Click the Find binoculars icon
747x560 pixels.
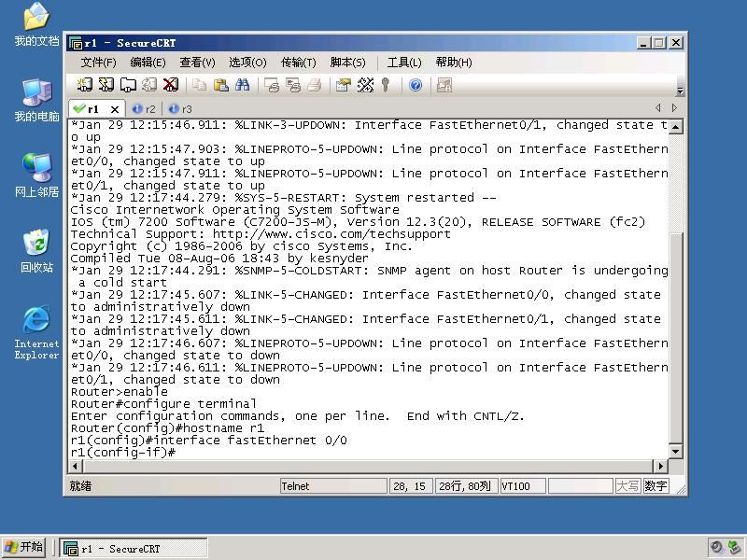point(242,85)
